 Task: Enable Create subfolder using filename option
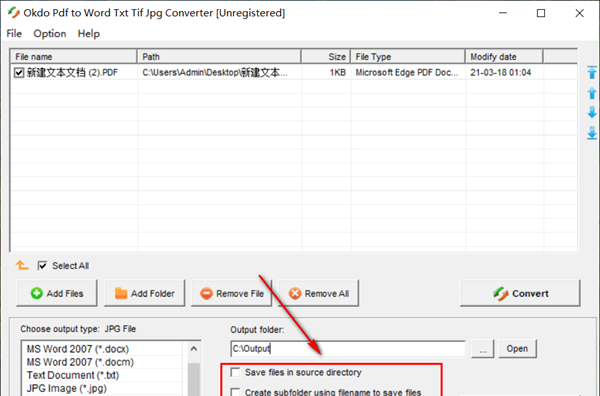pos(235,392)
